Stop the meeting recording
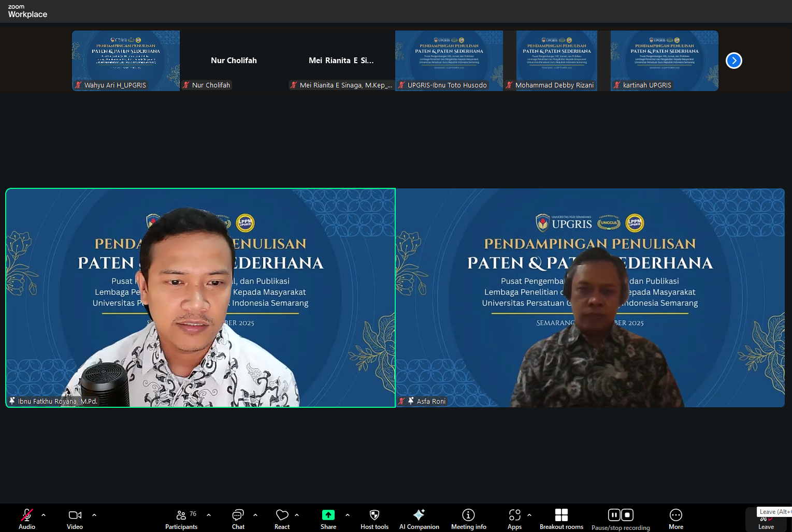The height and width of the screenshot is (532, 792). pos(627,515)
